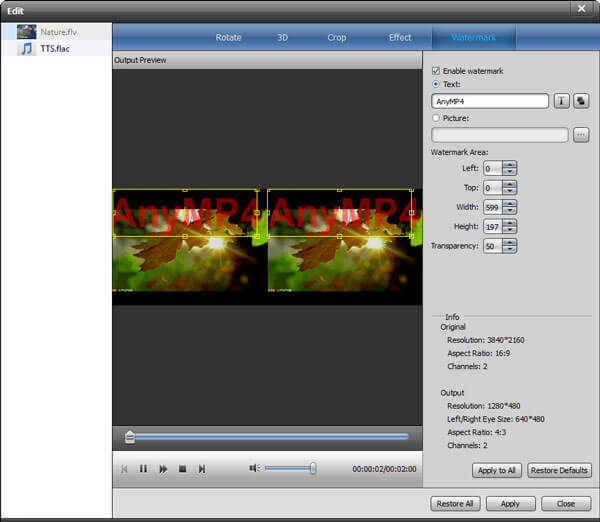Screen dimensions: 600x522
Task: Click the Output Preview label
Action: click(x=140, y=60)
